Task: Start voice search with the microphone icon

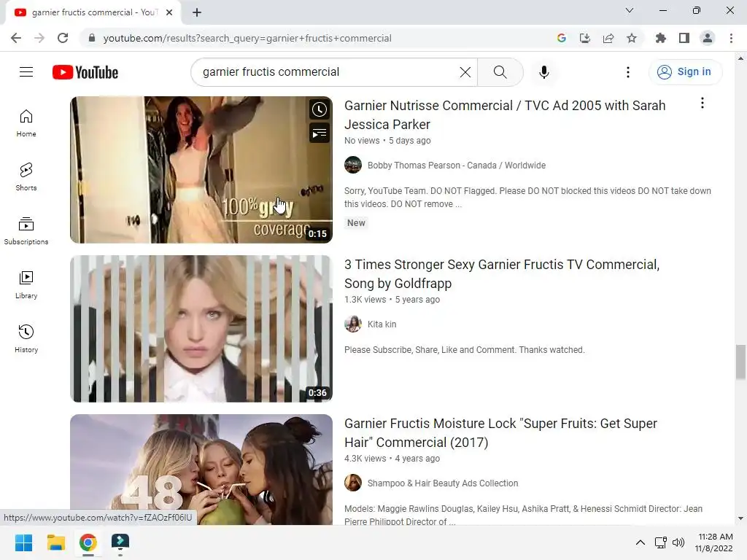Action: tap(543, 72)
